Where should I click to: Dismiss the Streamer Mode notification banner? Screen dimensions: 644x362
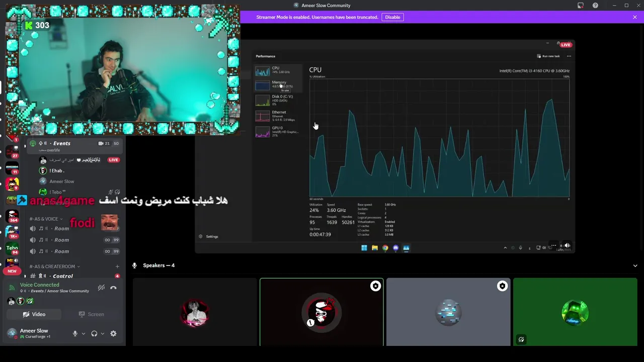pyautogui.click(x=635, y=17)
